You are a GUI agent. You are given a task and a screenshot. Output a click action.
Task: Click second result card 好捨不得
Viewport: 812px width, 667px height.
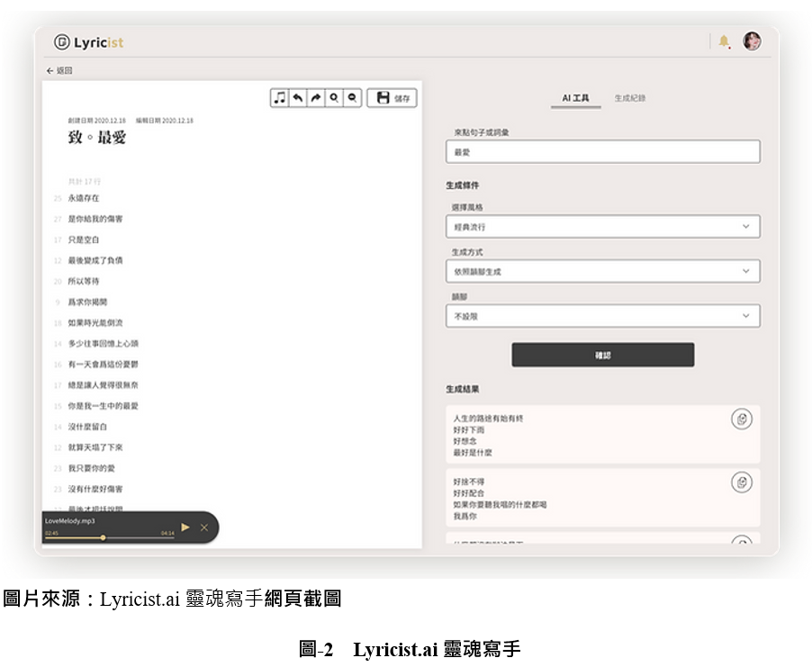pos(603,498)
